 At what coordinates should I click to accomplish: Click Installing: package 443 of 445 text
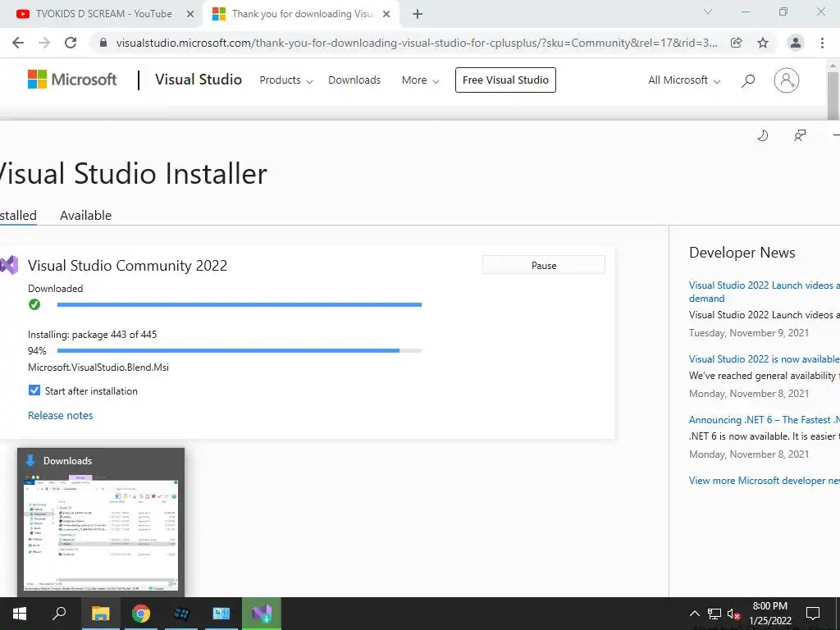click(x=92, y=335)
